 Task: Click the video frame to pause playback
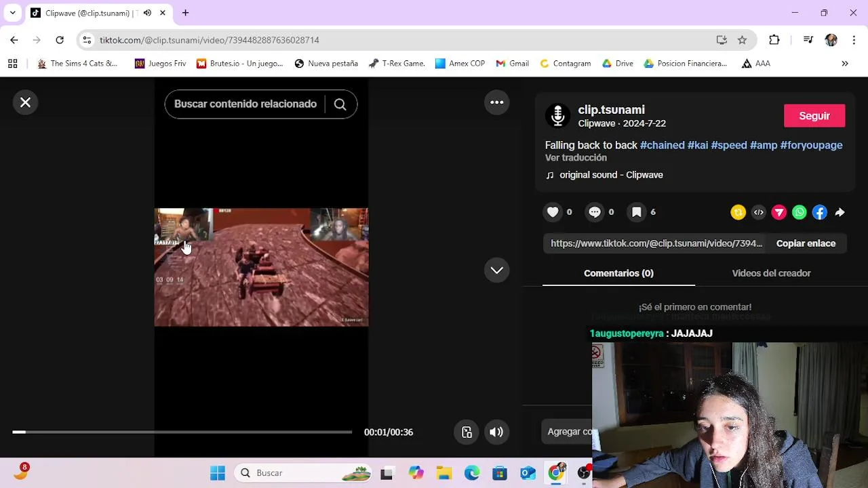261,268
